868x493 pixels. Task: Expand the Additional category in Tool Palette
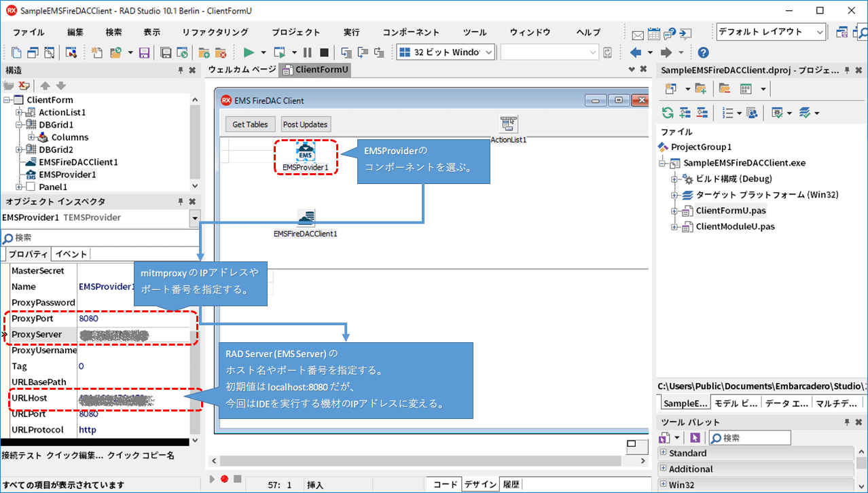tap(664, 469)
